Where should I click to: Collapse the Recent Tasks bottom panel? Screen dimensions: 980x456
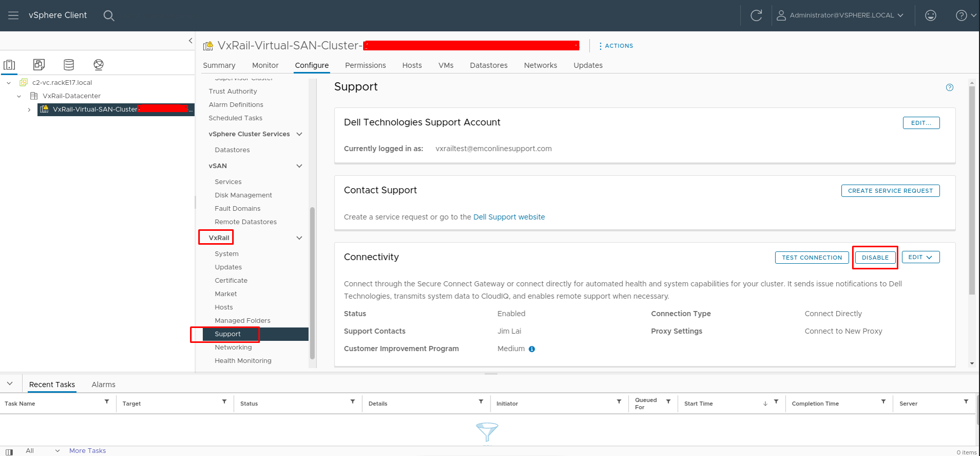pyautogui.click(x=10, y=384)
